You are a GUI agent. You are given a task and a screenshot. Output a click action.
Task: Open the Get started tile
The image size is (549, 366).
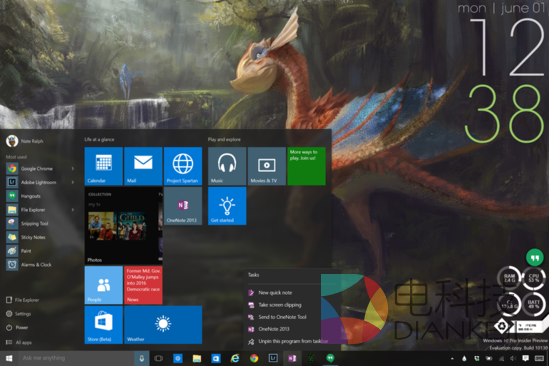coord(227,206)
